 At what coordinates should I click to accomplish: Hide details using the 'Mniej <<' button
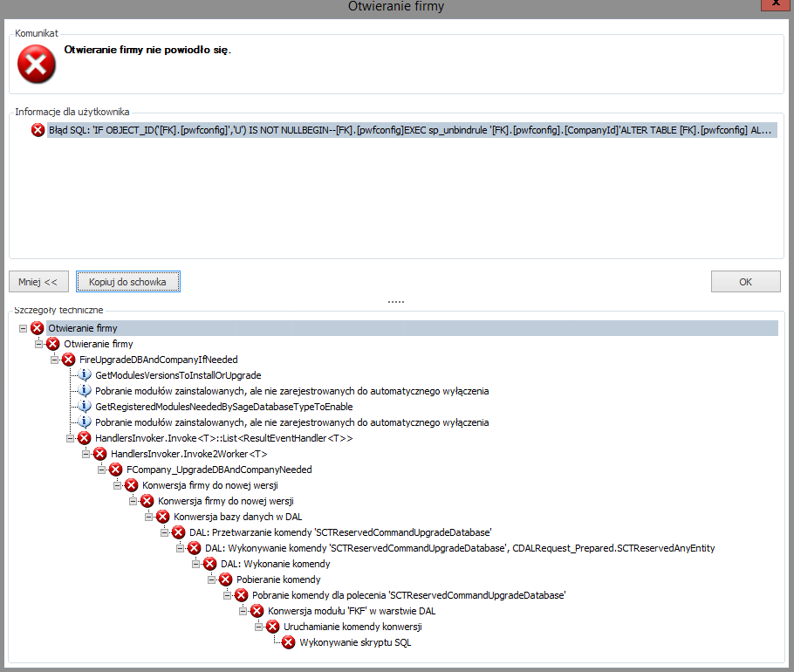38,282
